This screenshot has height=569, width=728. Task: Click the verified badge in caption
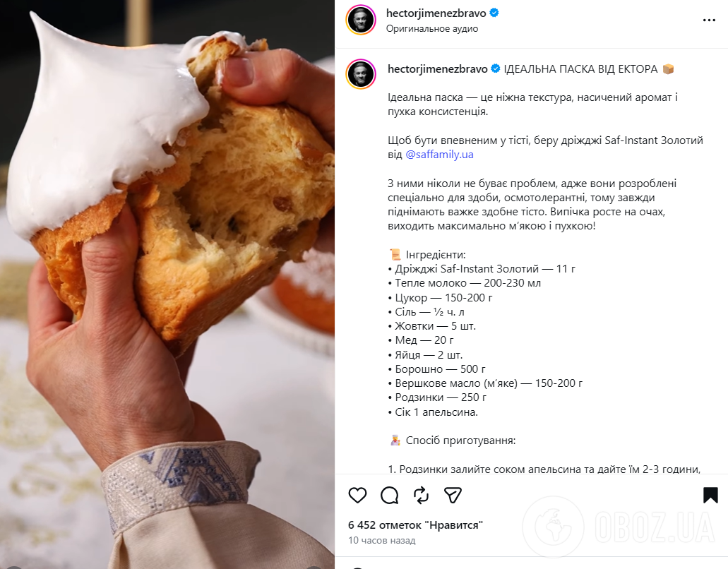tap(496, 68)
